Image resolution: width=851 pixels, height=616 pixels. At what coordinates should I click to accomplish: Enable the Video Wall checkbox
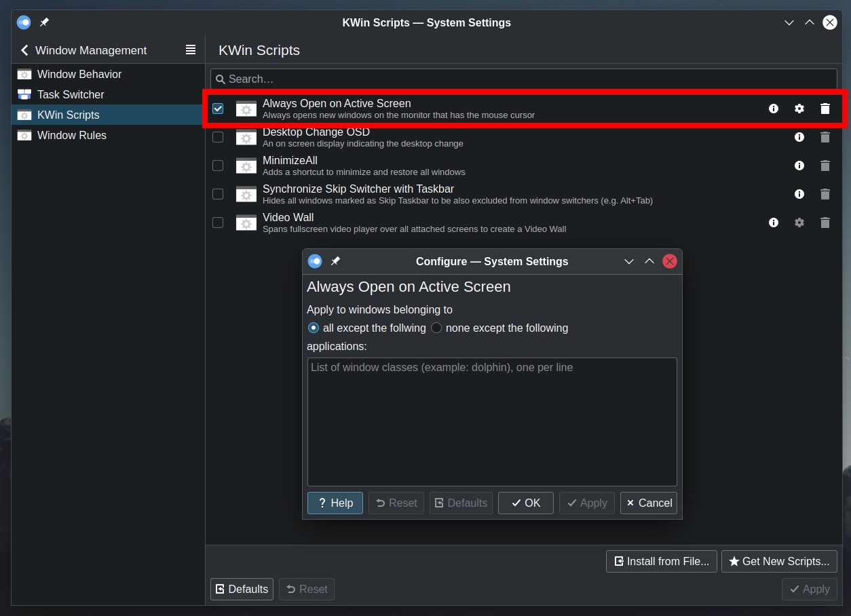point(218,223)
